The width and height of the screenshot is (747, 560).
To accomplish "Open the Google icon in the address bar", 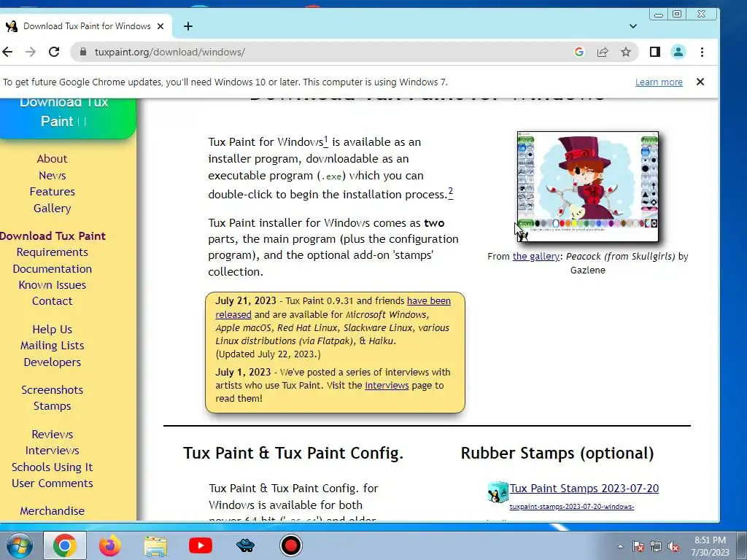I will (x=579, y=52).
